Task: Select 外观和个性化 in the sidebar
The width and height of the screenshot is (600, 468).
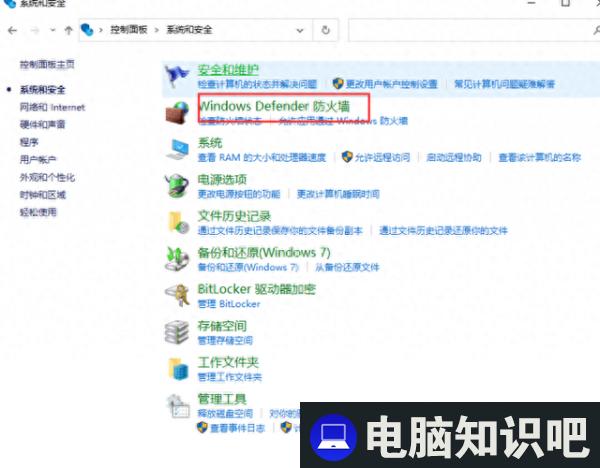Action: (47, 177)
